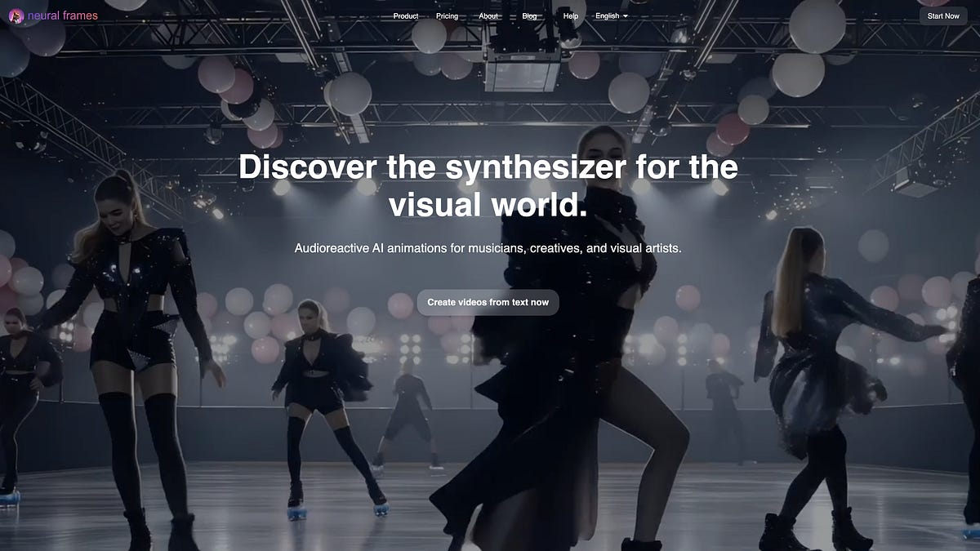Expand the English language dropdown
This screenshot has width=980, height=551.
(612, 16)
